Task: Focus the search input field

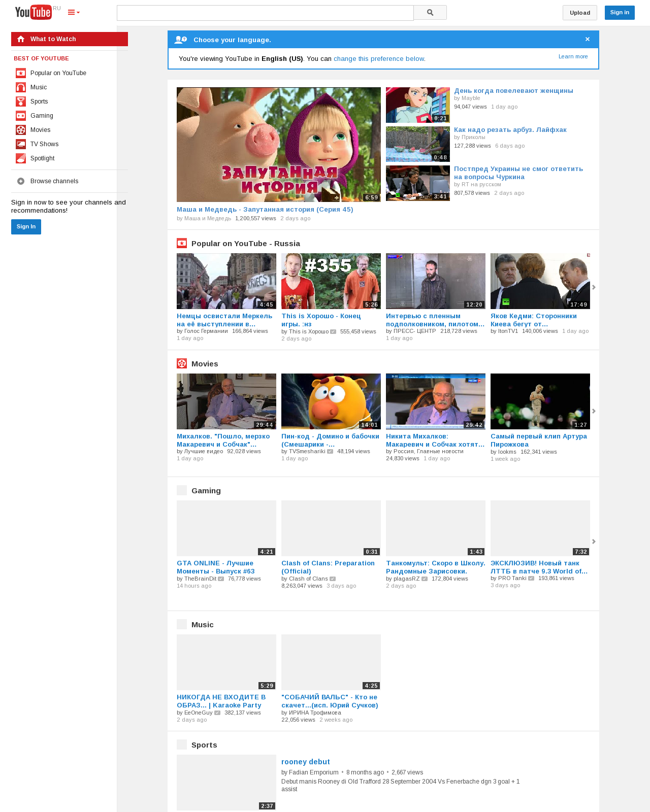Action: point(265,13)
